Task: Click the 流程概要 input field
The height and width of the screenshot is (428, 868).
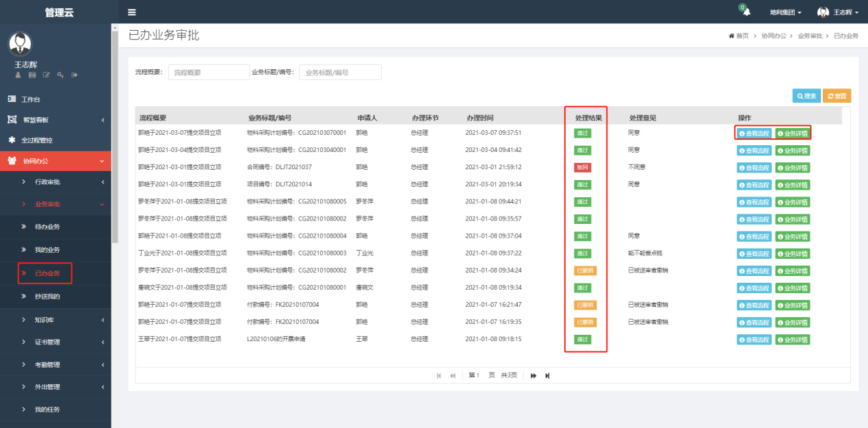Action: coord(209,72)
